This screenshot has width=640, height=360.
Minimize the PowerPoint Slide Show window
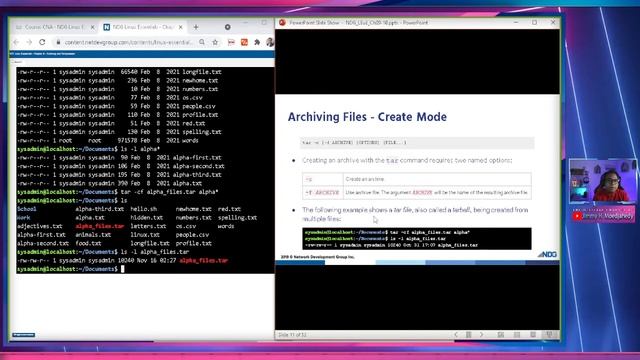[516, 23]
